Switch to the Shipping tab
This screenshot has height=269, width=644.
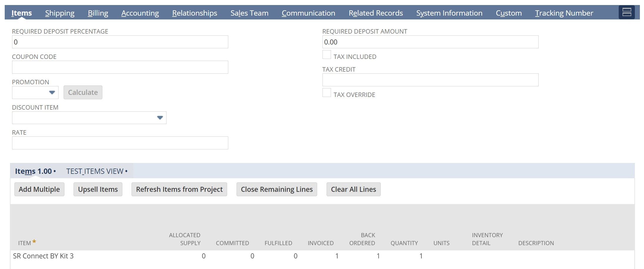tap(59, 13)
